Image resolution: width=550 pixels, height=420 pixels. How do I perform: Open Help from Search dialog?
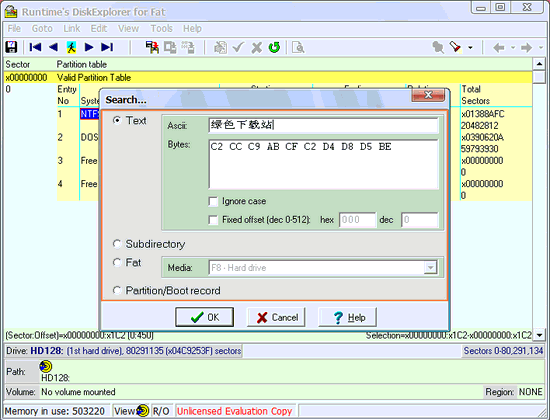click(x=348, y=317)
